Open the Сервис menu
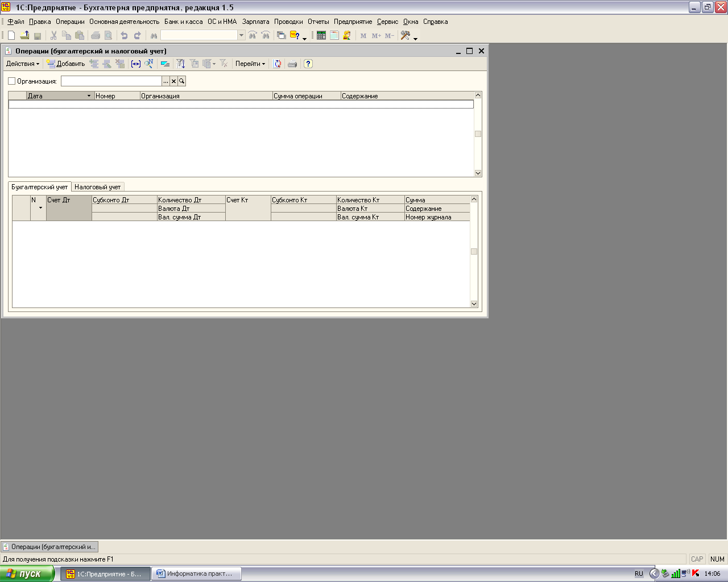Image resolution: width=728 pixels, height=582 pixels. (x=387, y=22)
